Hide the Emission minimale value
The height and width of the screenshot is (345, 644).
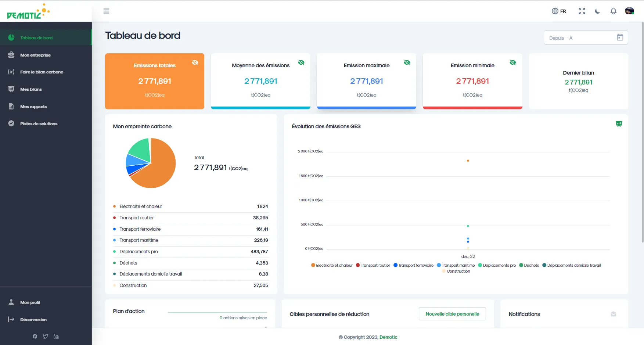coord(513,62)
